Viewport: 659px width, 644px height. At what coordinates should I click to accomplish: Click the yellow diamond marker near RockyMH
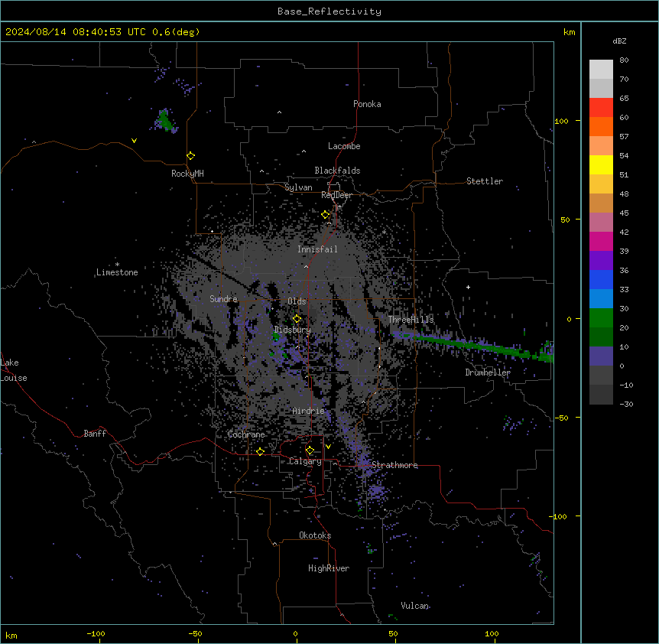190,156
